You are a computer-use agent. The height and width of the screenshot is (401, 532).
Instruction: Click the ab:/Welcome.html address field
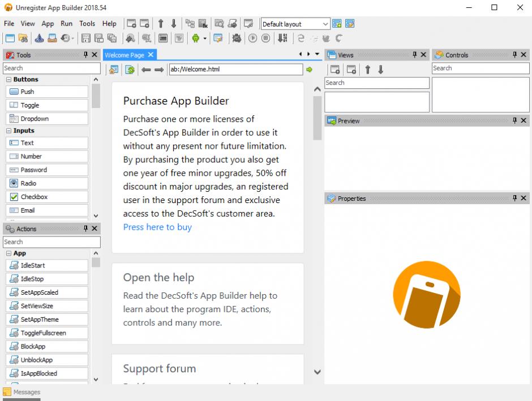[x=236, y=69]
